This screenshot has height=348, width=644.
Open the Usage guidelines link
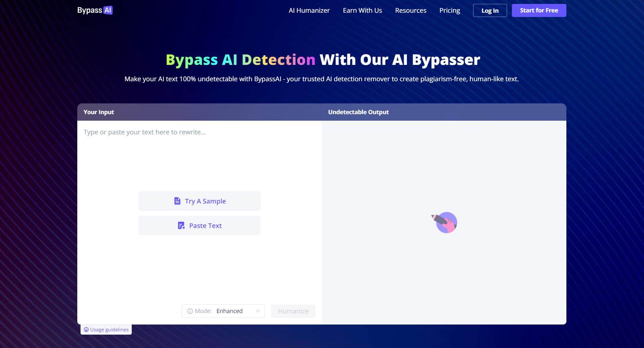pyautogui.click(x=109, y=329)
